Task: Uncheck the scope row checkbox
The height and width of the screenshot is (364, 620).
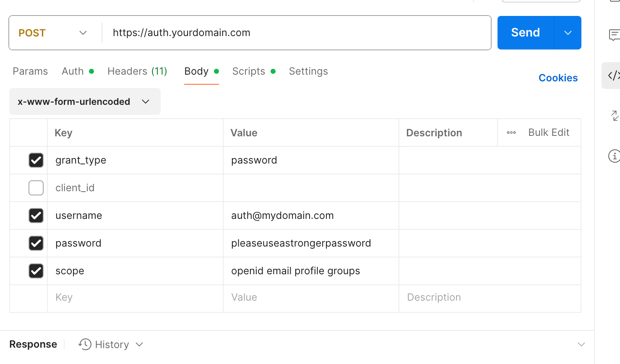Action: (x=36, y=271)
